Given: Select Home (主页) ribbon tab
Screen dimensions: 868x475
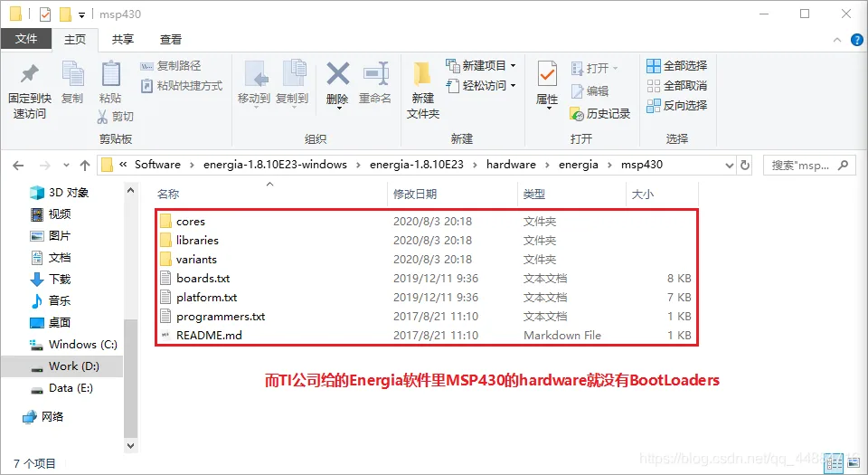Looking at the screenshot, I should (75, 39).
